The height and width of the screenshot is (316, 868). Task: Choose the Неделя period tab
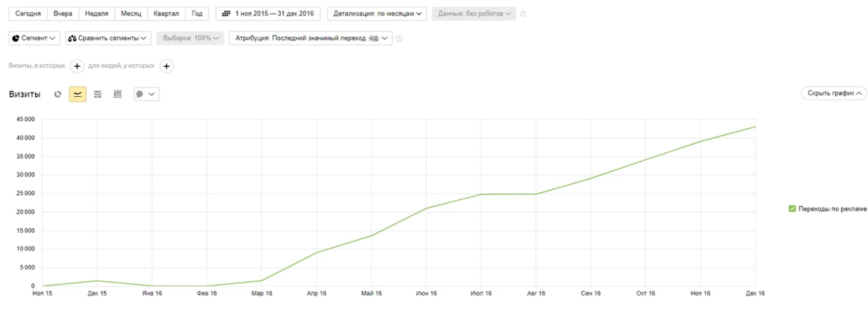(x=97, y=14)
